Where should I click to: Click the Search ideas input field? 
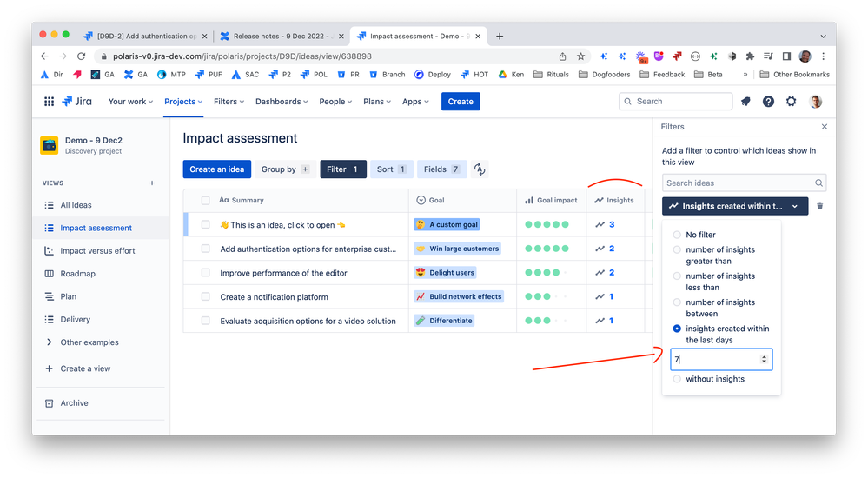pos(744,183)
